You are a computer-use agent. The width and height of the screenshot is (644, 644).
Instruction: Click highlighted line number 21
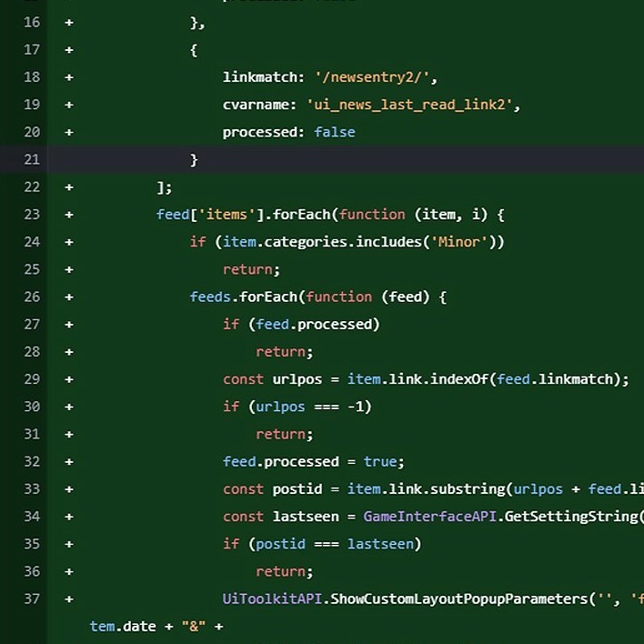click(x=32, y=159)
